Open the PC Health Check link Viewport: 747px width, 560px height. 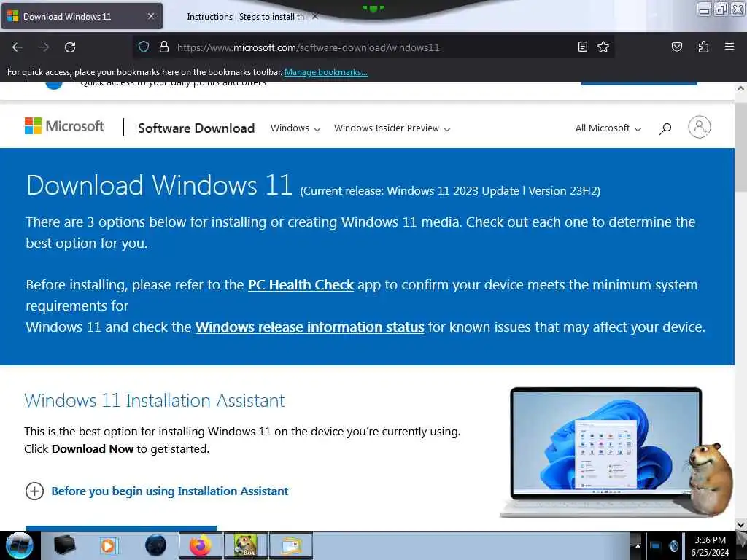[x=301, y=285]
